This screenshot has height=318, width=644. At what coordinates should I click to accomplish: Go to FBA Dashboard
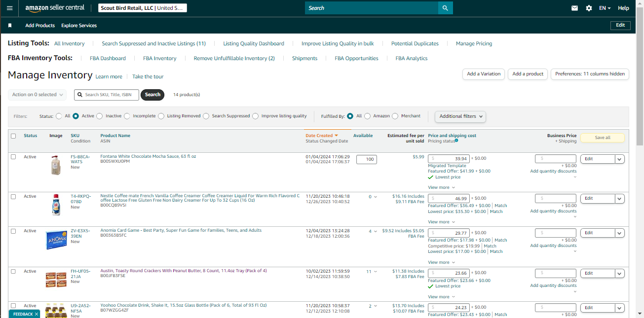108,58
